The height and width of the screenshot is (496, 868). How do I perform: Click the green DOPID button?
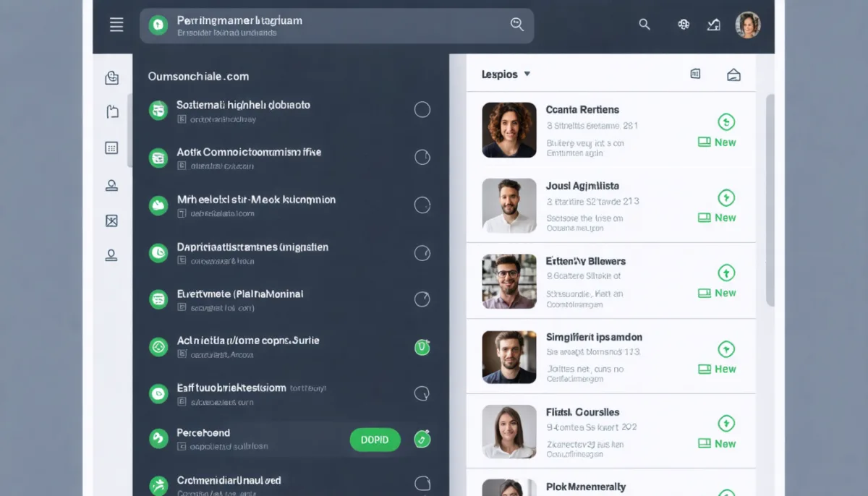[375, 440]
